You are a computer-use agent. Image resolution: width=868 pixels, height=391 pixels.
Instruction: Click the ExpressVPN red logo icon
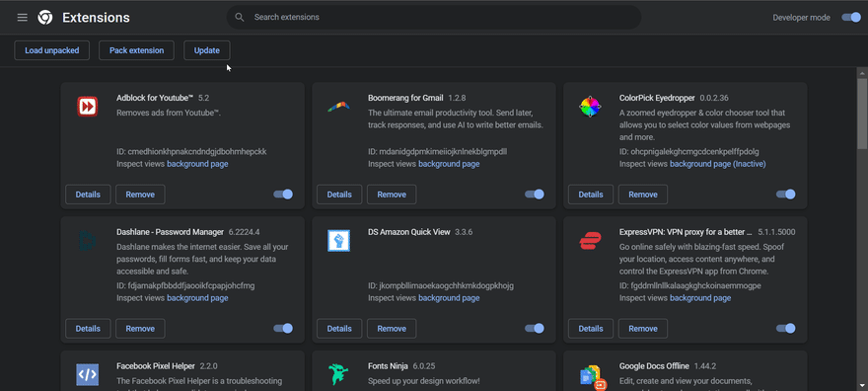590,240
